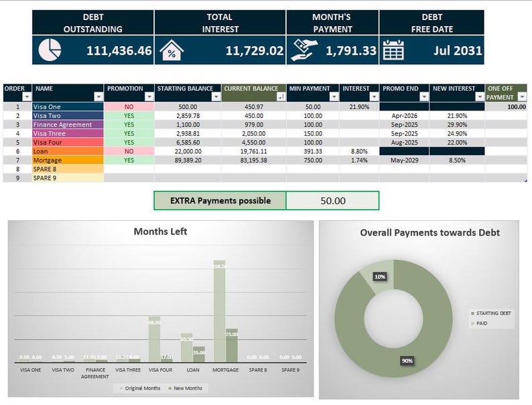
Task: Click the SPARE 9 name cell
Action: 68,177
